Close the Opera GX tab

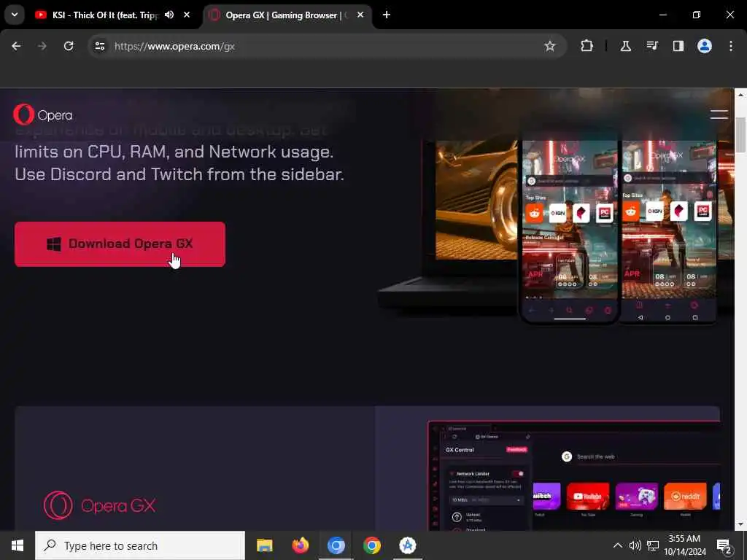click(360, 15)
